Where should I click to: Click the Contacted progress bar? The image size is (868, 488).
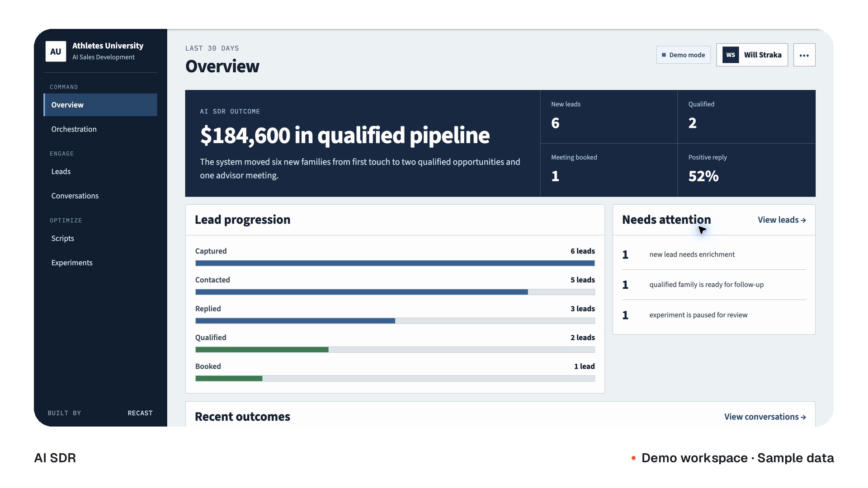tap(395, 292)
